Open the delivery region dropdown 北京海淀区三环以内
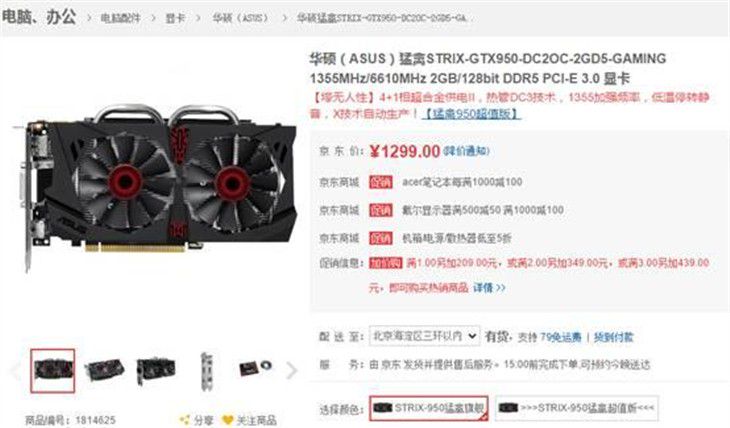Viewport: 730px width, 428px height. [x=424, y=336]
